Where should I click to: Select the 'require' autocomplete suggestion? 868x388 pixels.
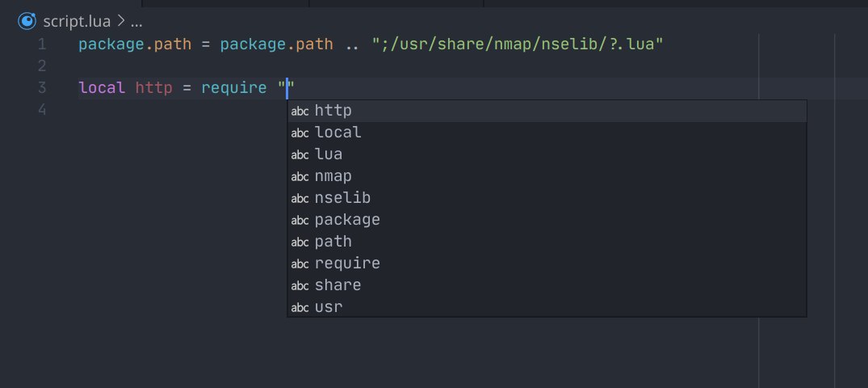click(547, 264)
